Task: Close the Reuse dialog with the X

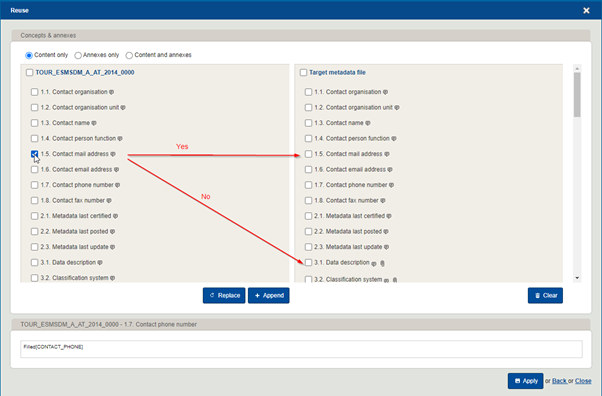Action: coord(586,10)
